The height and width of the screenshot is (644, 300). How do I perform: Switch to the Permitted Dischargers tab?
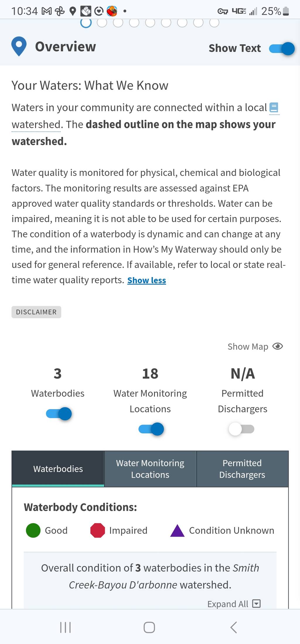click(242, 469)
